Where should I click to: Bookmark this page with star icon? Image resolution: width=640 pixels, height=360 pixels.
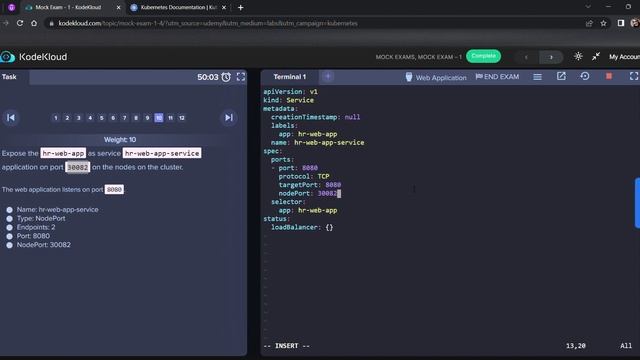(603, 23)
